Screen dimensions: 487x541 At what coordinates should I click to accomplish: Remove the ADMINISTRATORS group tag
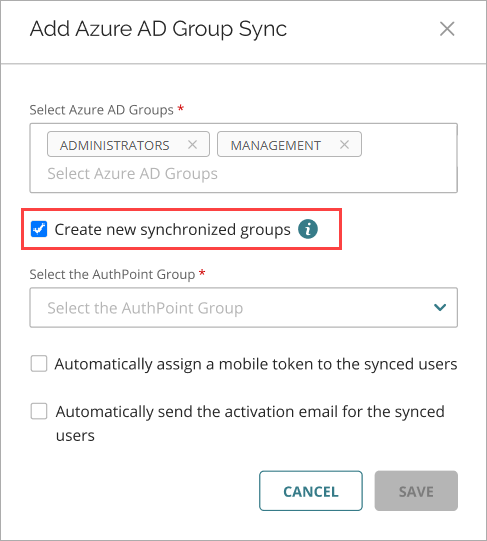coord(192,145)
